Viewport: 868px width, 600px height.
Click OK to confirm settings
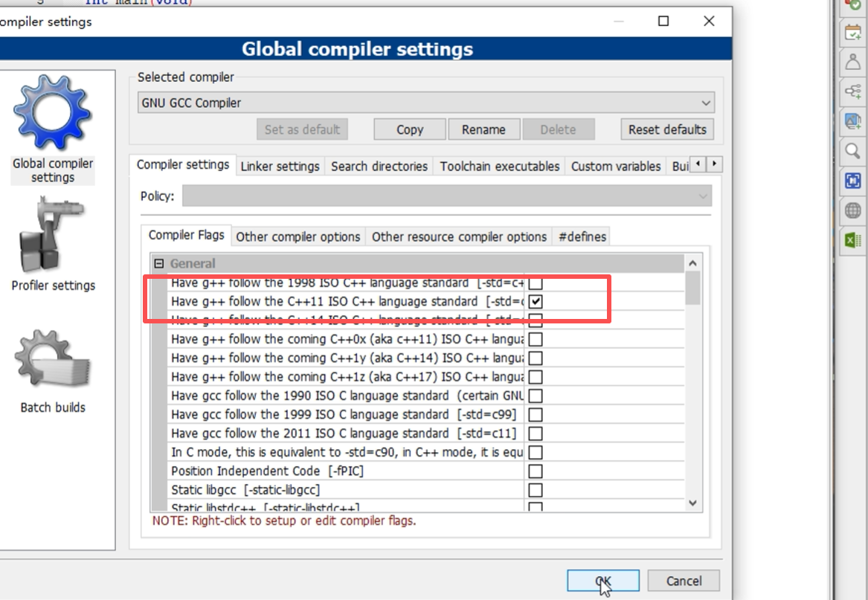pos(602,581)
